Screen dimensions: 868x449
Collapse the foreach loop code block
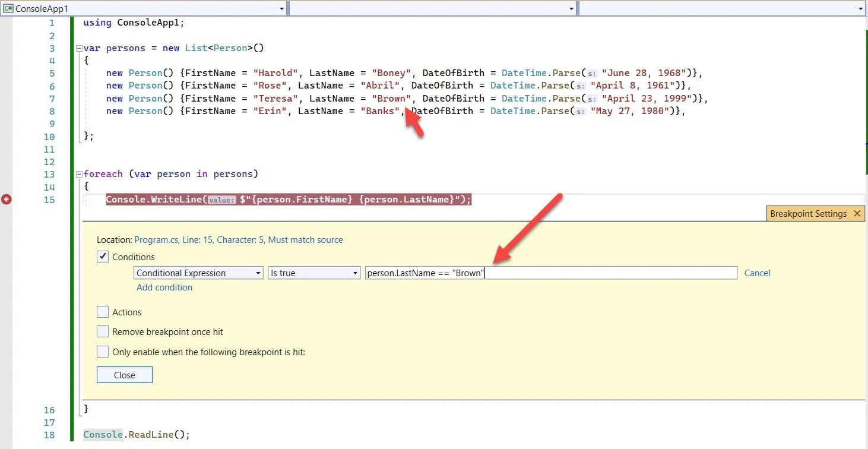click(78, 174)
